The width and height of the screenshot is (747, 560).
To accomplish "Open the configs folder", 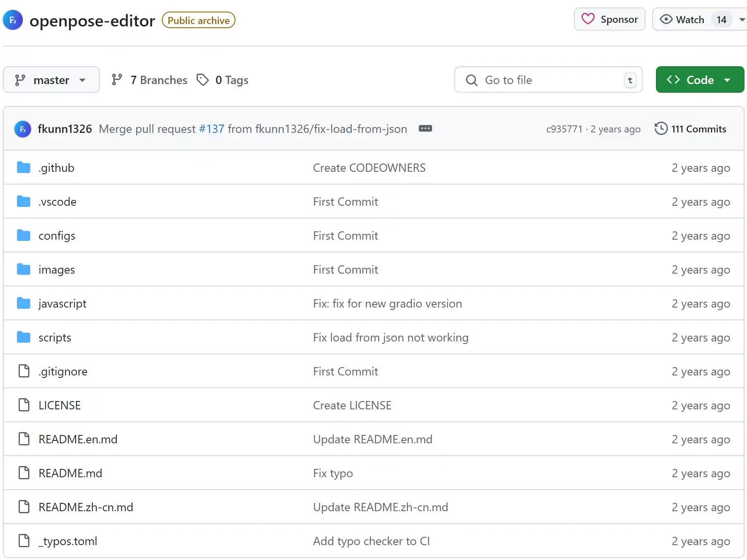I will [57, 236].
